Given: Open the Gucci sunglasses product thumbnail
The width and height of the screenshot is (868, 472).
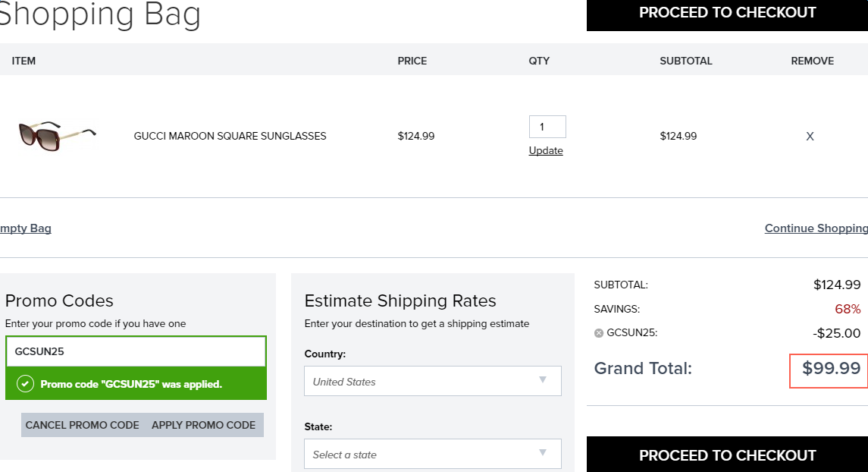Looking at the screenshot, I should point(57,136).
